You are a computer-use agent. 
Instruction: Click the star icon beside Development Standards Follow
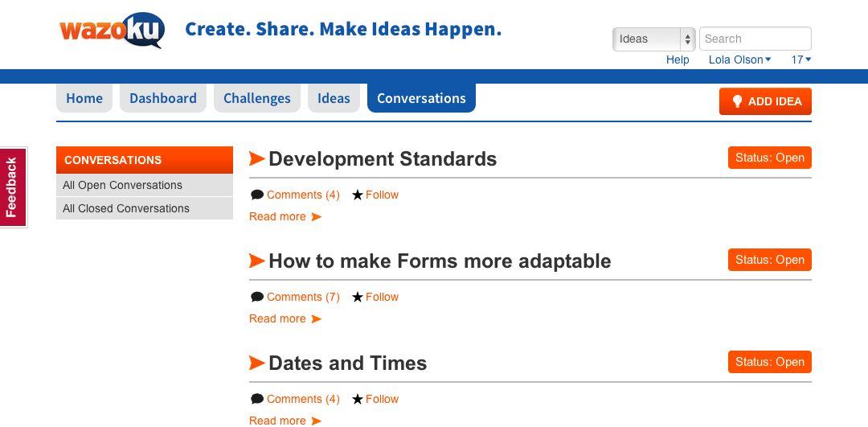coord(358,195)
